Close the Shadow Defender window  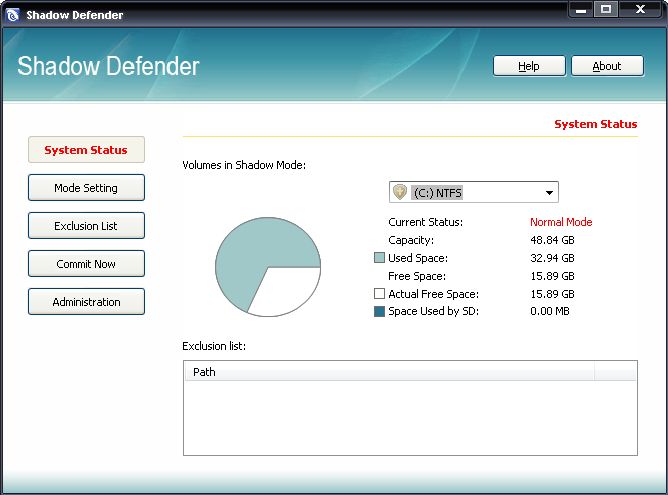[640, 9]
